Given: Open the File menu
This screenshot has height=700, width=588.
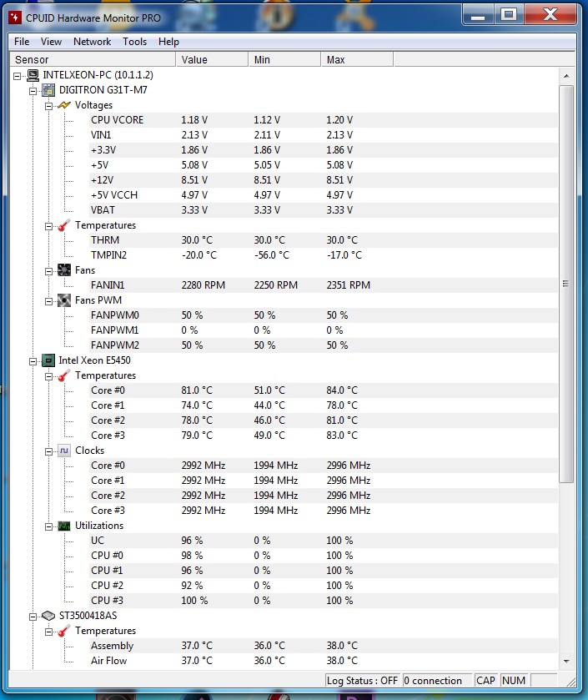Looking at the screenshot, I should tap(22, 42).
